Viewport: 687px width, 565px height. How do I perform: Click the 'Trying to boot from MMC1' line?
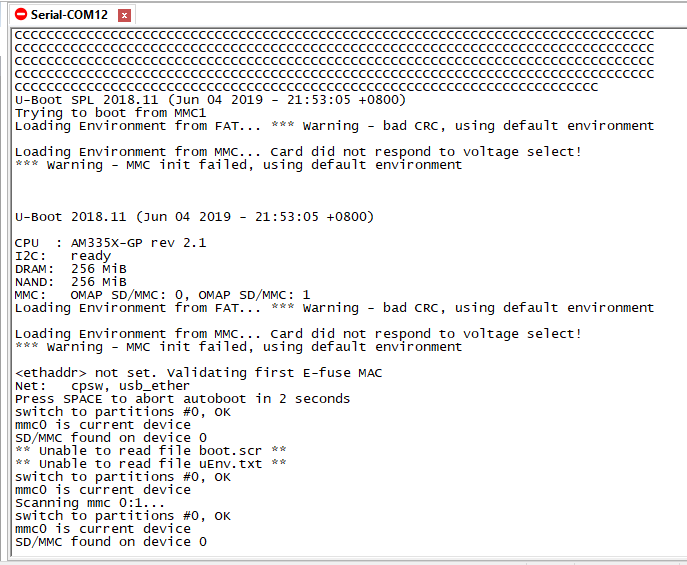(110, 113)
